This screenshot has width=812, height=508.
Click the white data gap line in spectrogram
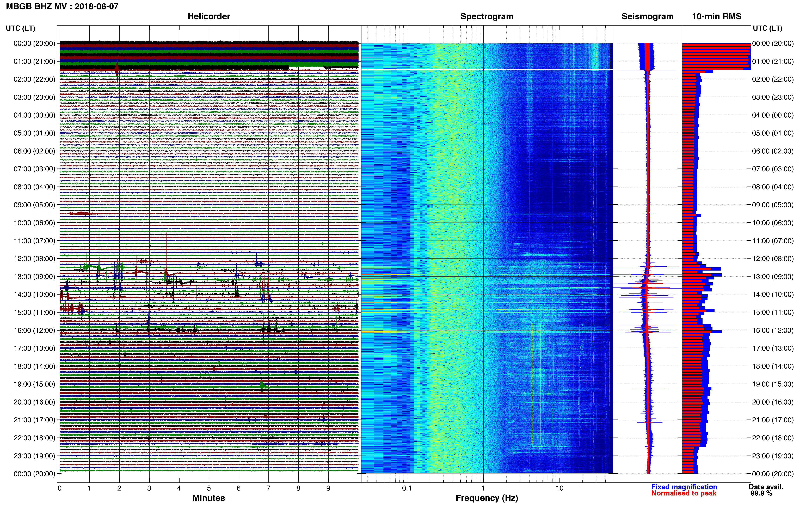click(487, 70)
